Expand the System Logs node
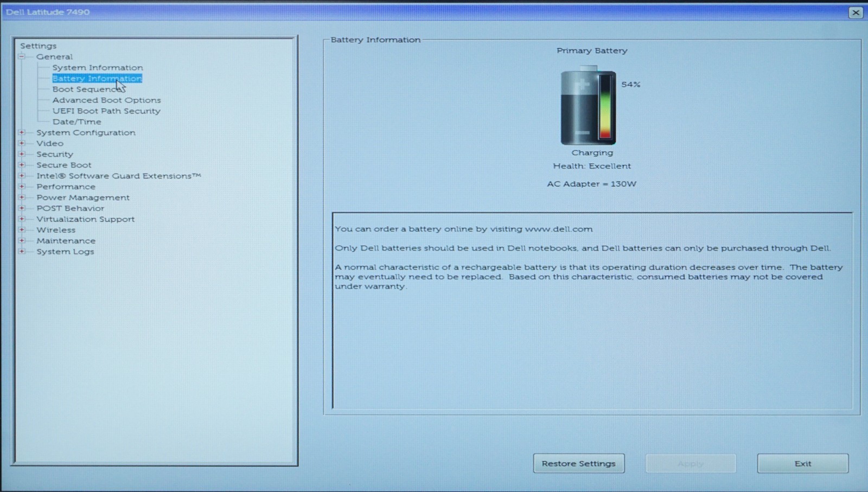868x492 pixels. pyautogui.click(x=22, y=252)
